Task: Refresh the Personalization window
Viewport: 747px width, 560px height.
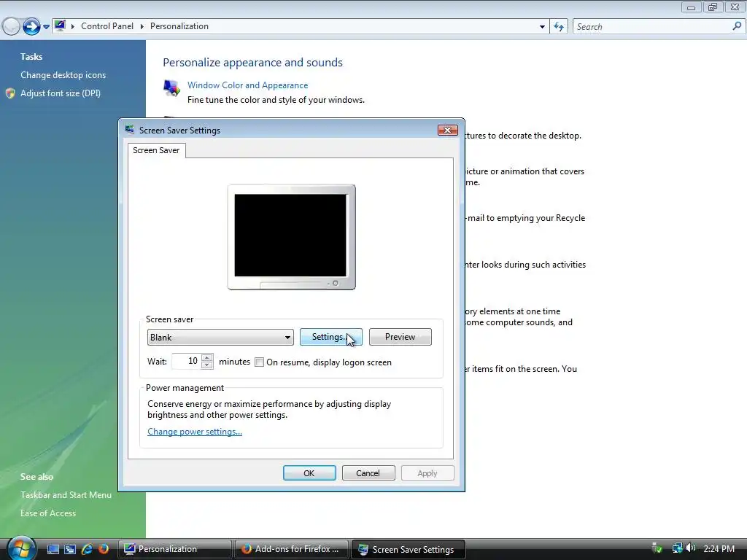Action: (x=559, y=27)
